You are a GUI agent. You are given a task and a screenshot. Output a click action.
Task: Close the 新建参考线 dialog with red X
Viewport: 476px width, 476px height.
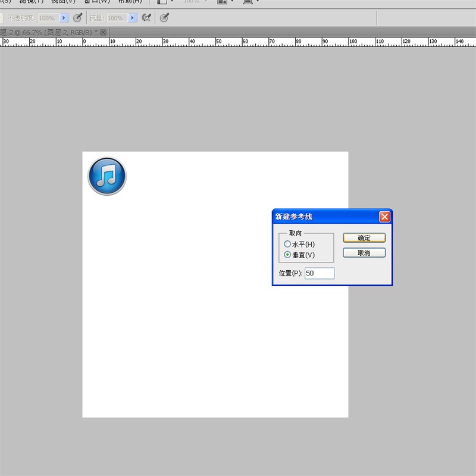(x=384, y=217)
